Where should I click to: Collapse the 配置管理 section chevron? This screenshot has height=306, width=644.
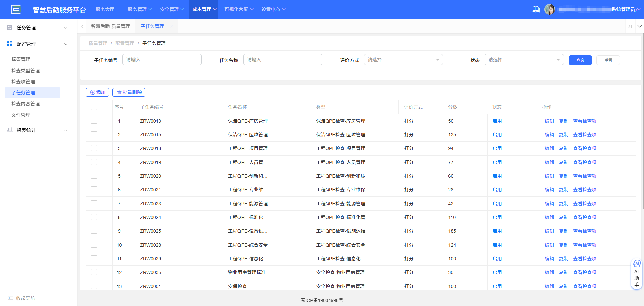click(66, 44)
